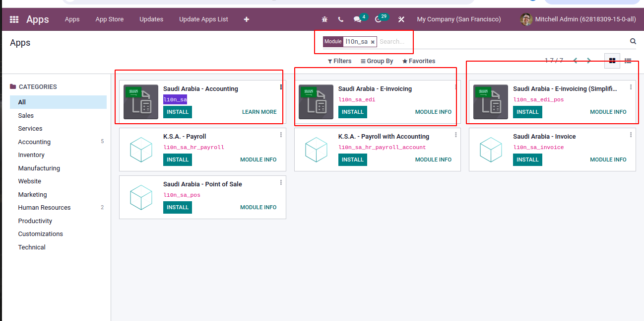Click Saudi Arabia - Invoice cube icon
Screen dimensions: 644x321
coord(491,150)
